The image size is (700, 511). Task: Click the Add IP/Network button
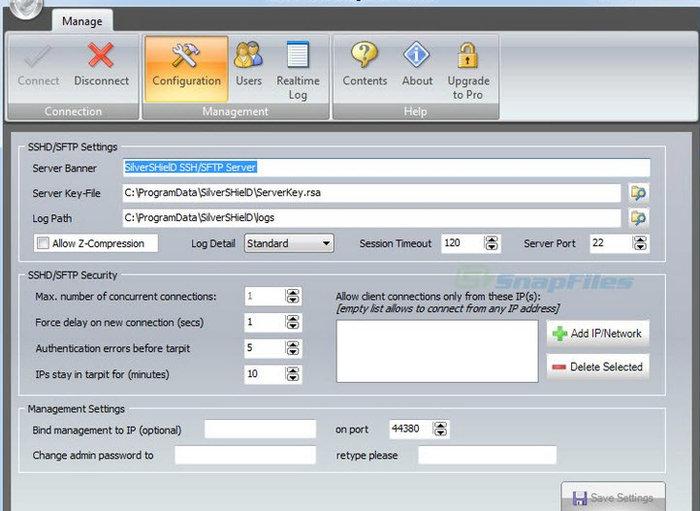598,333
